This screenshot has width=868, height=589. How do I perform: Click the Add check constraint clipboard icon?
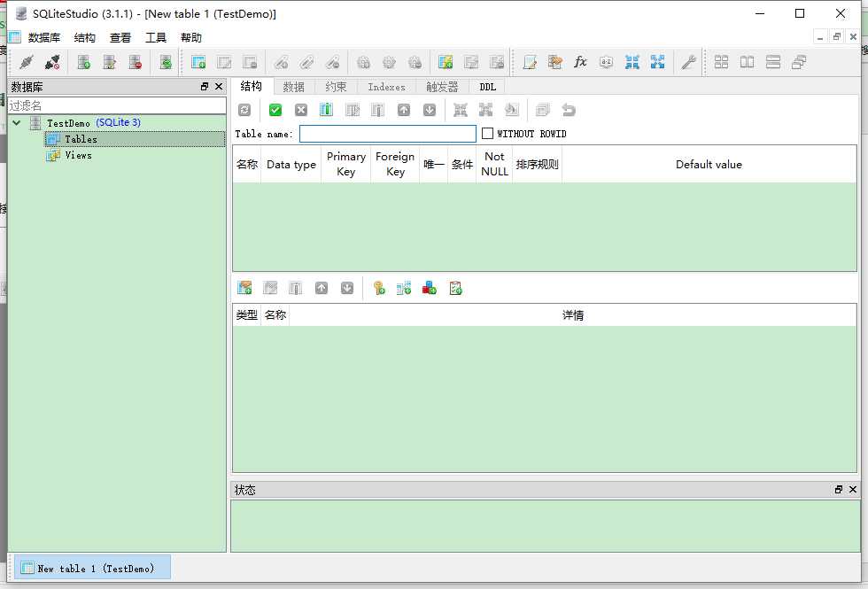[x=455, y=288]
